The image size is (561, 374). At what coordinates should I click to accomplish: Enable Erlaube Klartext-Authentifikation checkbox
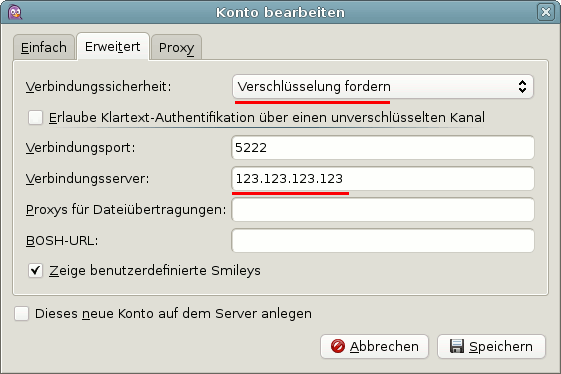click(x=35, y=117)
